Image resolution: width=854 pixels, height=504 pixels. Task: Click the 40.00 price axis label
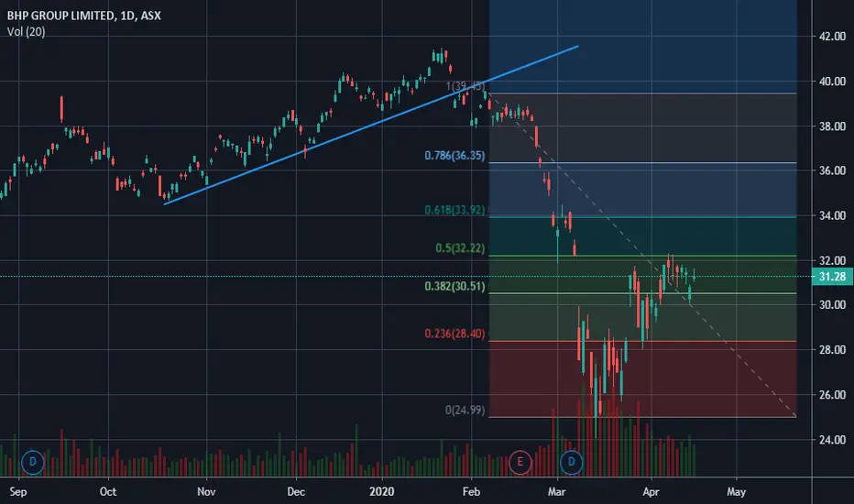(832, 82)
